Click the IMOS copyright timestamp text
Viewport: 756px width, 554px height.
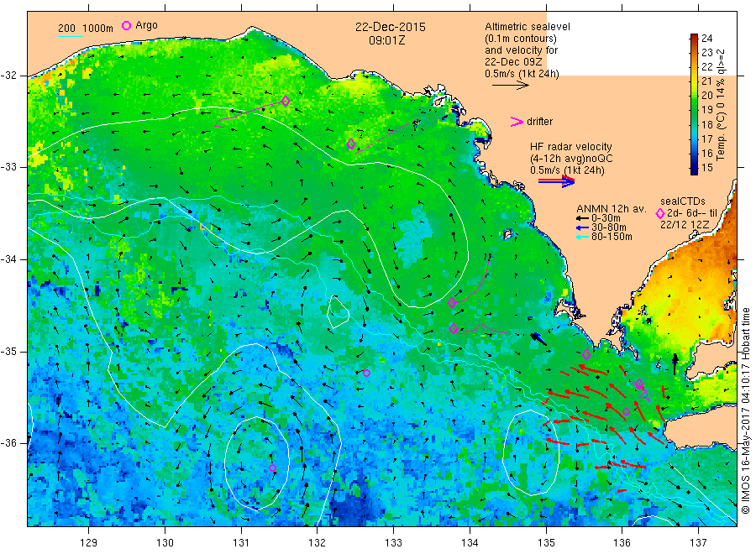click(x=745, y=412)
